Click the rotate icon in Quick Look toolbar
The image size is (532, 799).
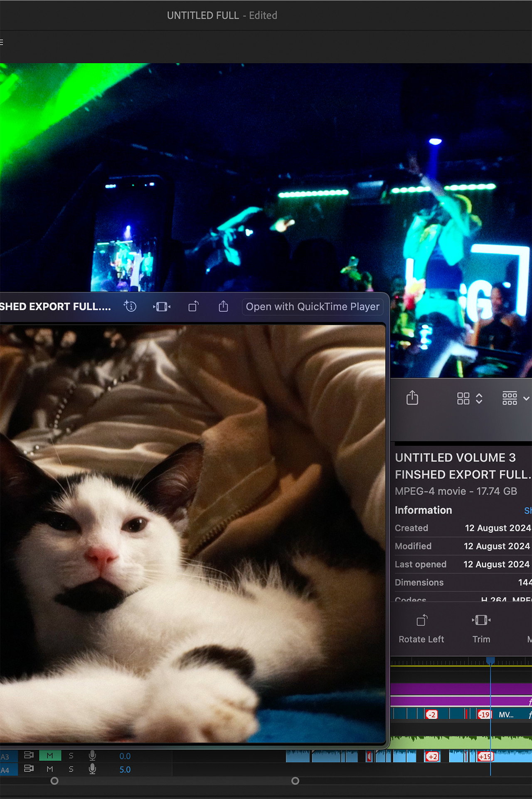click(x=194, y=307)
